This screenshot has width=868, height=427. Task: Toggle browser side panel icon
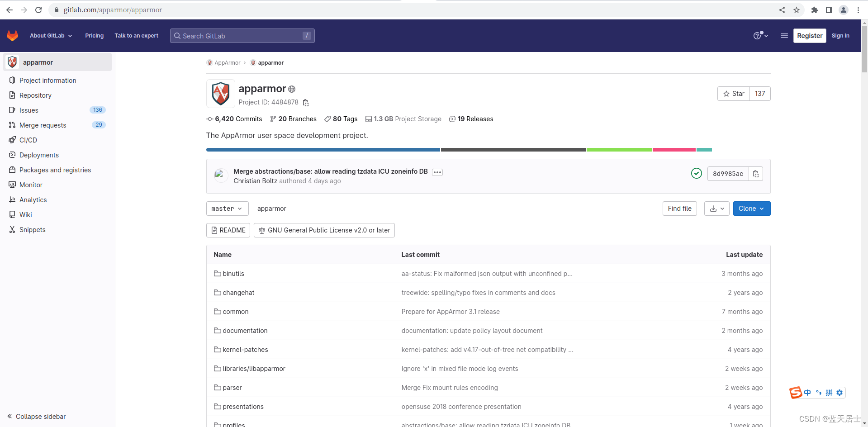pyautogui.click(x=829, y=10)
